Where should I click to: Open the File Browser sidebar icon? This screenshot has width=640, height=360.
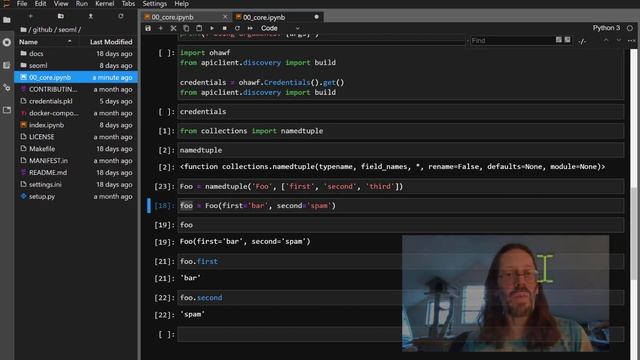click(x=7, y=20)
